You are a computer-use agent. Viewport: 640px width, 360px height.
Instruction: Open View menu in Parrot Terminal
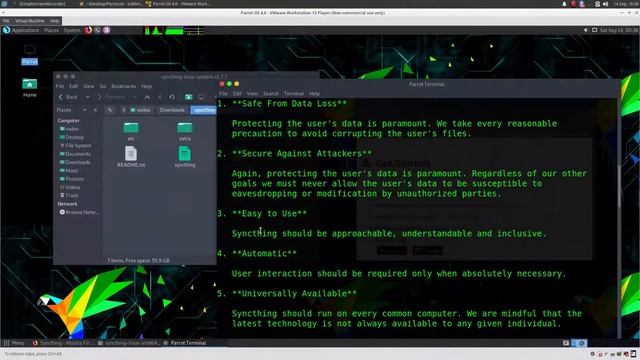click(x=252, y=94)
